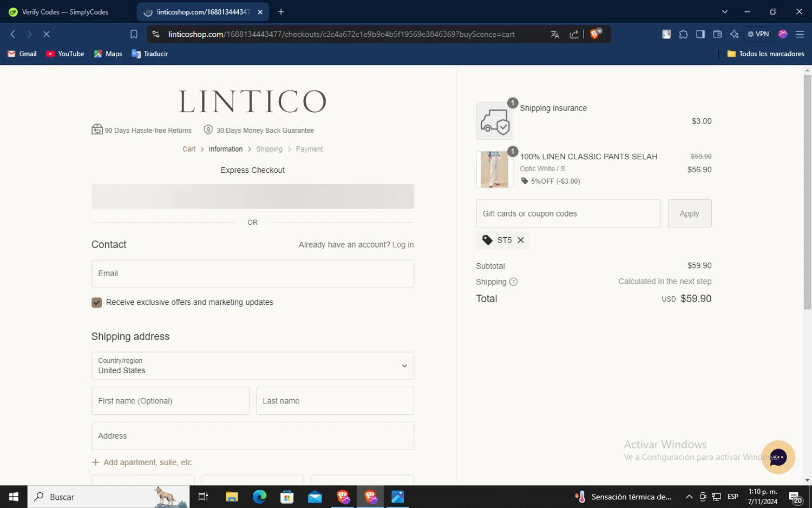The image size is (812, 508).
Task: Add apartment, suite, etc. line
Action: [142, 463]
